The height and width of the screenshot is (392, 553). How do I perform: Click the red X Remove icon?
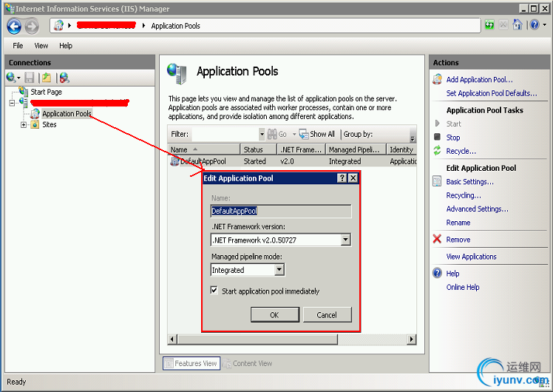[438, 239]
